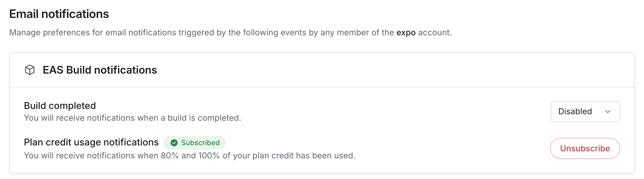The image size is (644, 179).
Task: Click the build completed description text
Action: [132, 118]
